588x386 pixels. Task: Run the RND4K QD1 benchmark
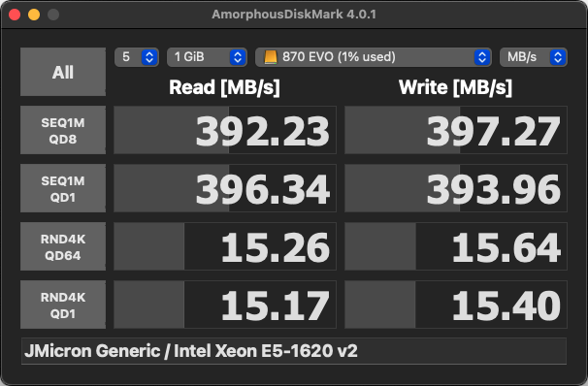pyautogui.click(x=63, y=305)
